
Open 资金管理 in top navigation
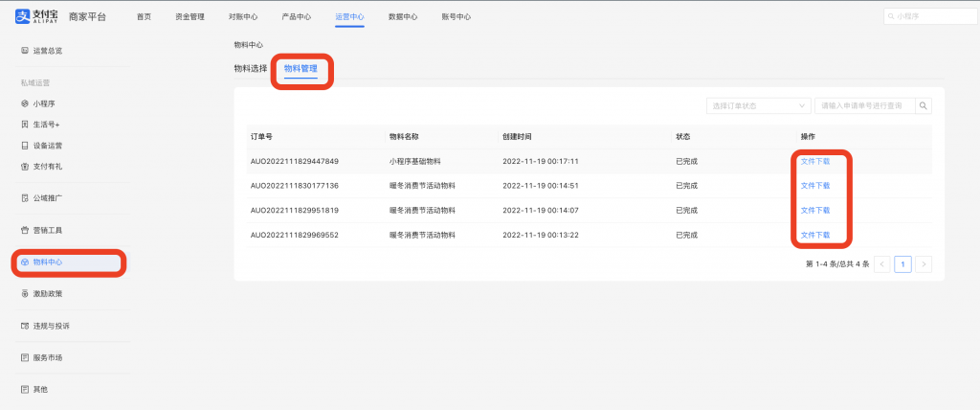point(190,17)
